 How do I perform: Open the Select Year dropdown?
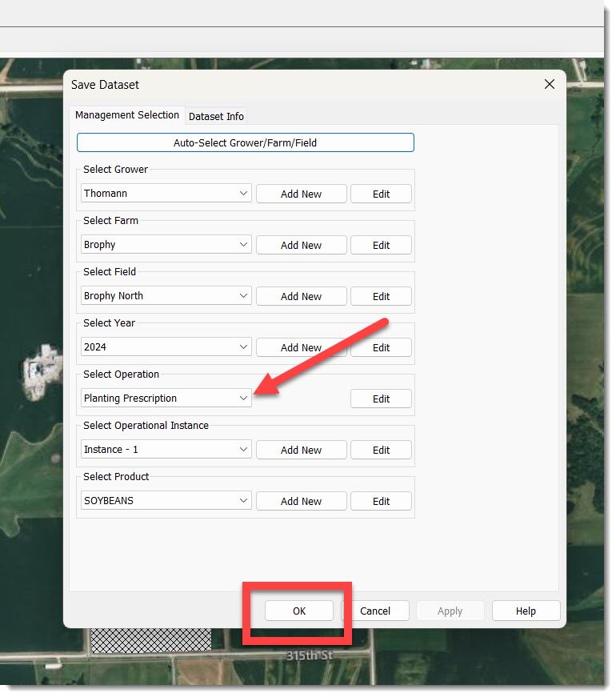coord(243,347)
